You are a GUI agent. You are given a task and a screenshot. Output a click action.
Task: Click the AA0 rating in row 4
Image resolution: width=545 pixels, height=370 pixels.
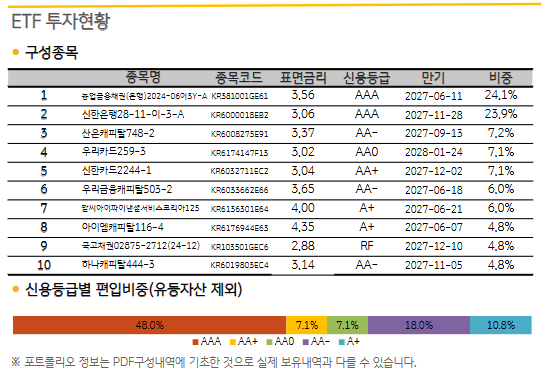367,152
